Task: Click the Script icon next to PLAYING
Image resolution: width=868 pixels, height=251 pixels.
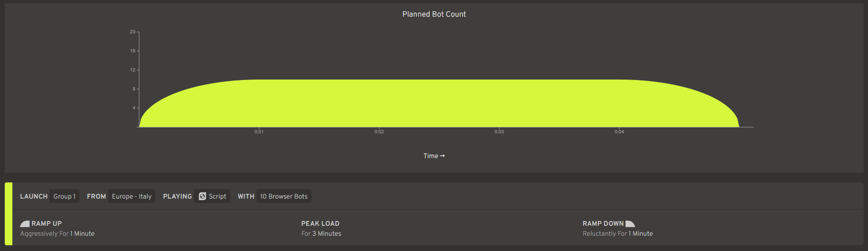Action: pyautogui.click(x=202, y=196)
